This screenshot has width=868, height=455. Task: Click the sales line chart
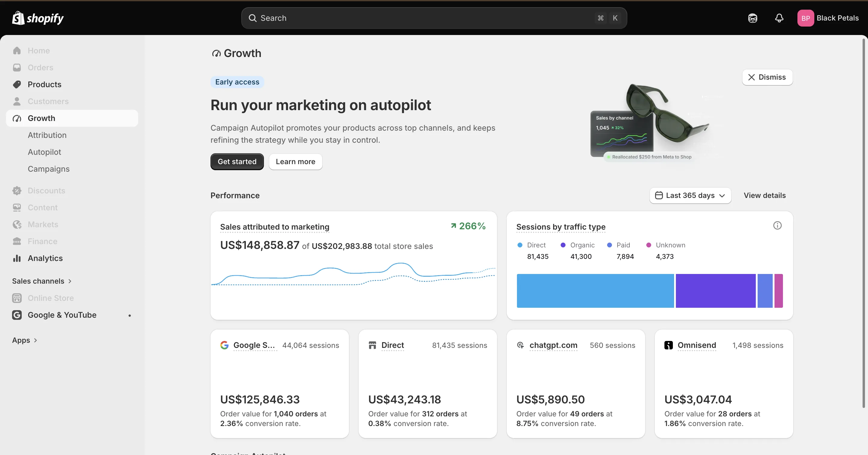point(353,273)
